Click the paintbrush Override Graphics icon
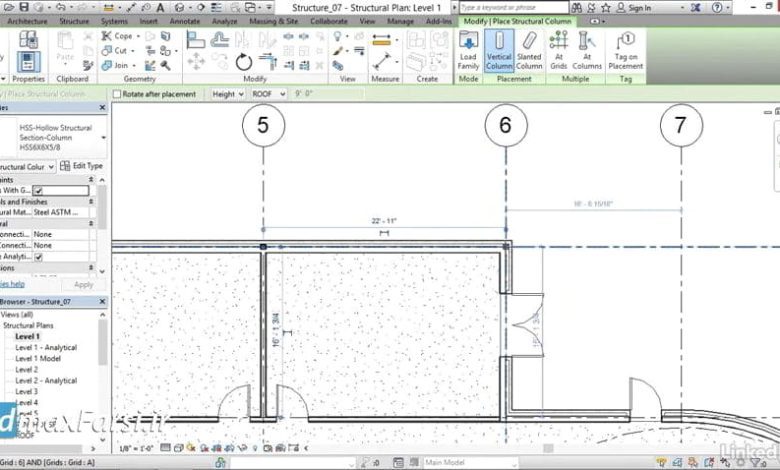The width and height of the screenshot is (780, 470). (x=338, y=51)
